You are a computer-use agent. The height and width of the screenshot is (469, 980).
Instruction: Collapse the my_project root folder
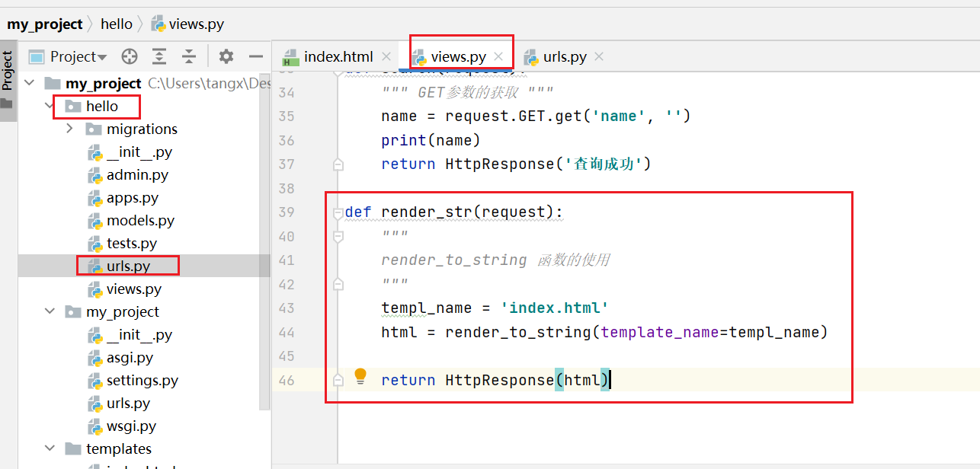29,83
